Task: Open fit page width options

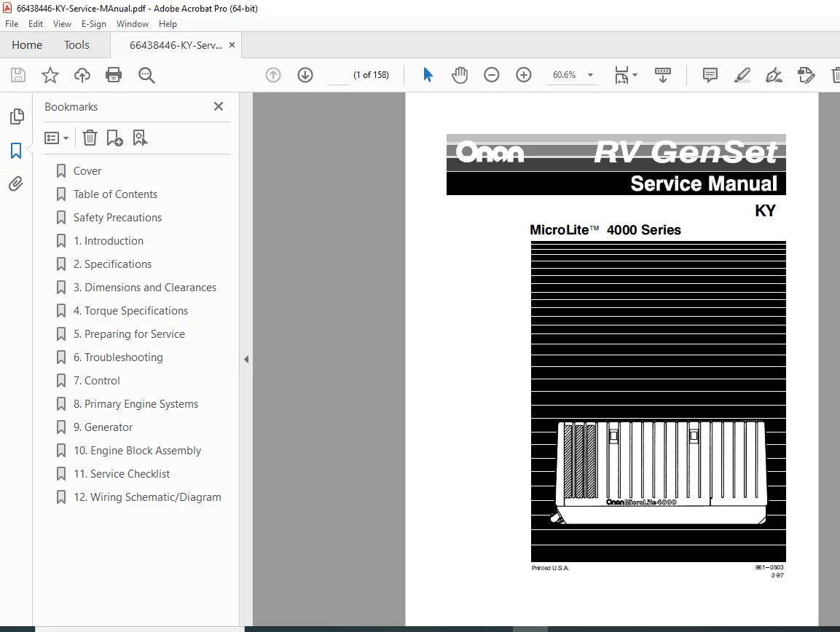Action: [x=621, y=75]
